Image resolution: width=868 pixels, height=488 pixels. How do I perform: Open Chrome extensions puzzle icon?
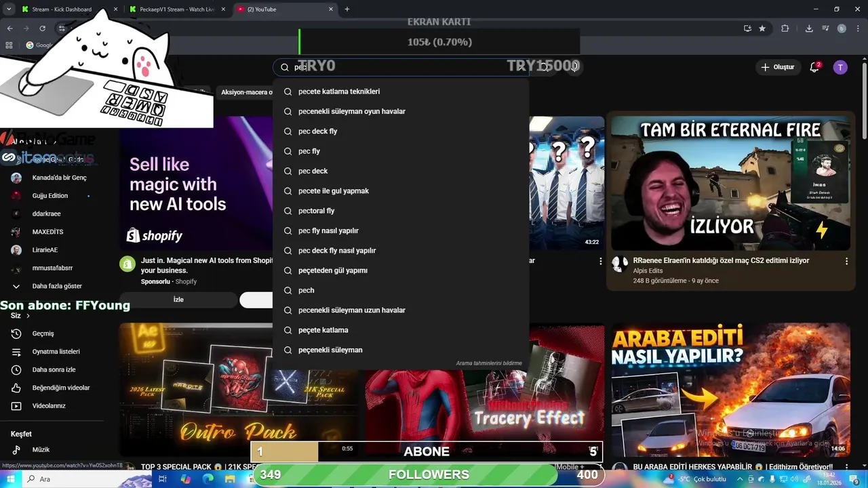point(785,28)
